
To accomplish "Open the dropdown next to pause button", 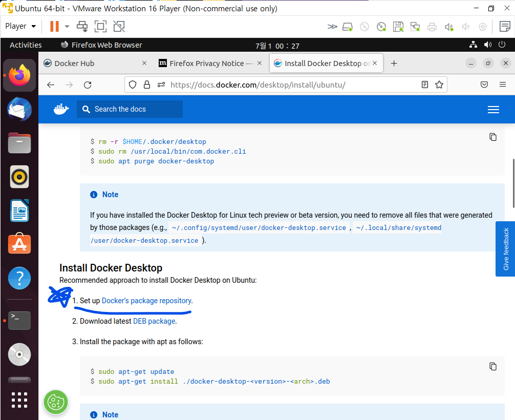I will pyautogui.click(x=67, y=26).
